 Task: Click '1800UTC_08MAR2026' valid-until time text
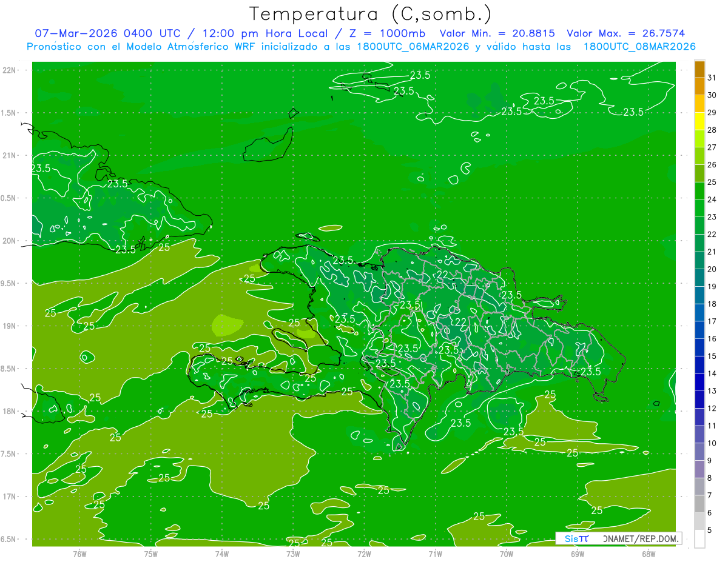[x=639, y=47]
